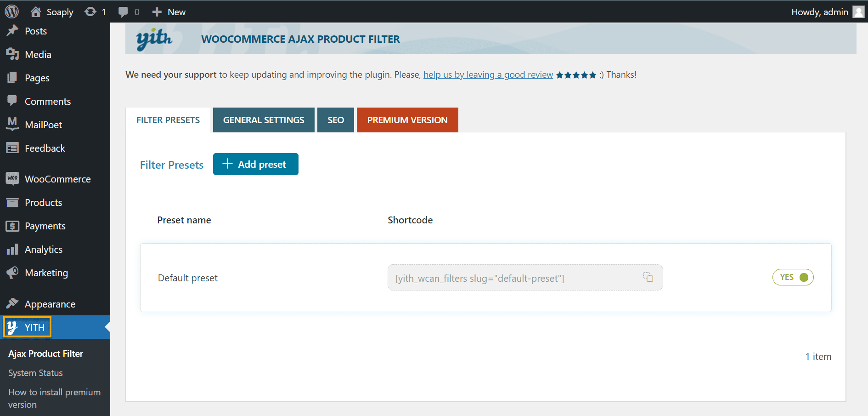
Task: Click the Media sidebar icon
Action: 12,54
